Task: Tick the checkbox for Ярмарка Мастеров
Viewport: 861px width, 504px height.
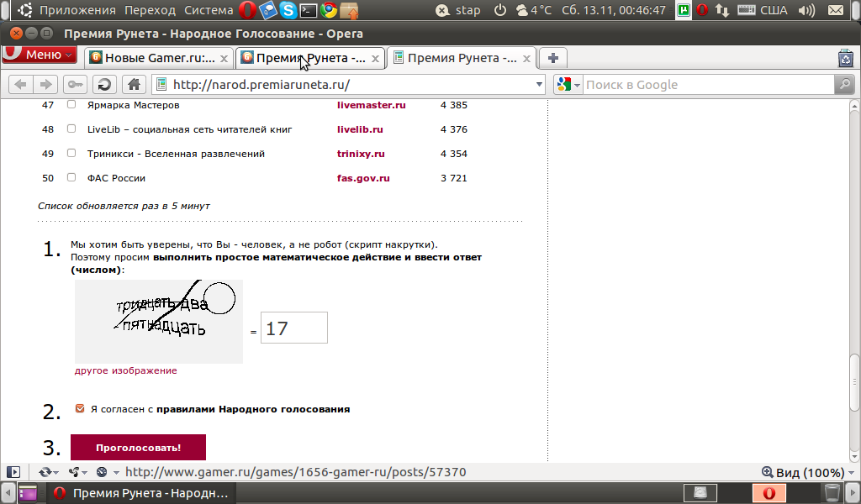Action: 71,104
